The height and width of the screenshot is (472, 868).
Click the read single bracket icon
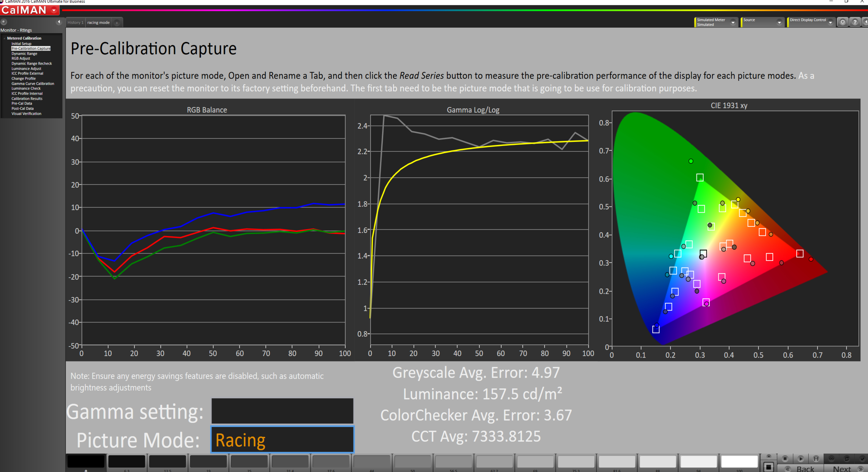click(816, 458)
